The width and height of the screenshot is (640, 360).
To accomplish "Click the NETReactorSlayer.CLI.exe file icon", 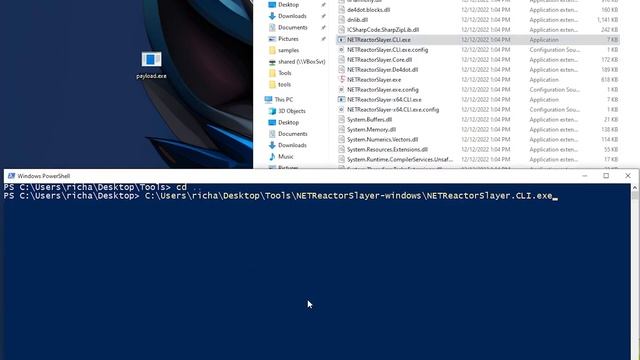I will [x=342, y=40].
